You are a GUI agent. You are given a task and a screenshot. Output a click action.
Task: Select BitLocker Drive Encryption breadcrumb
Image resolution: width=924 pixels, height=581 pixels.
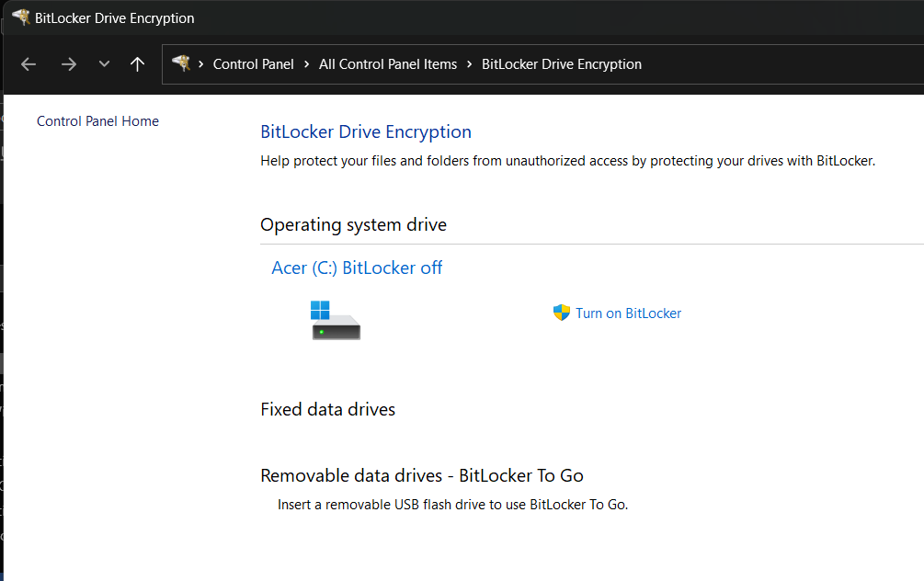[562, 64]
